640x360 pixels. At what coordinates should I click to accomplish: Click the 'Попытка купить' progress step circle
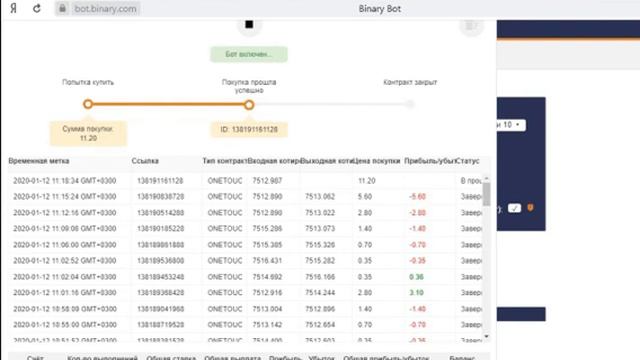(x=88, y=104)
